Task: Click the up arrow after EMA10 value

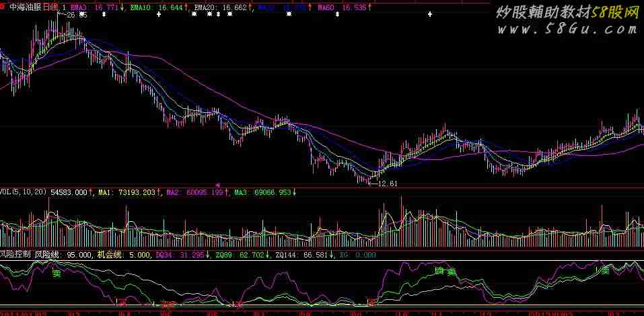Action: pos(186,7)
